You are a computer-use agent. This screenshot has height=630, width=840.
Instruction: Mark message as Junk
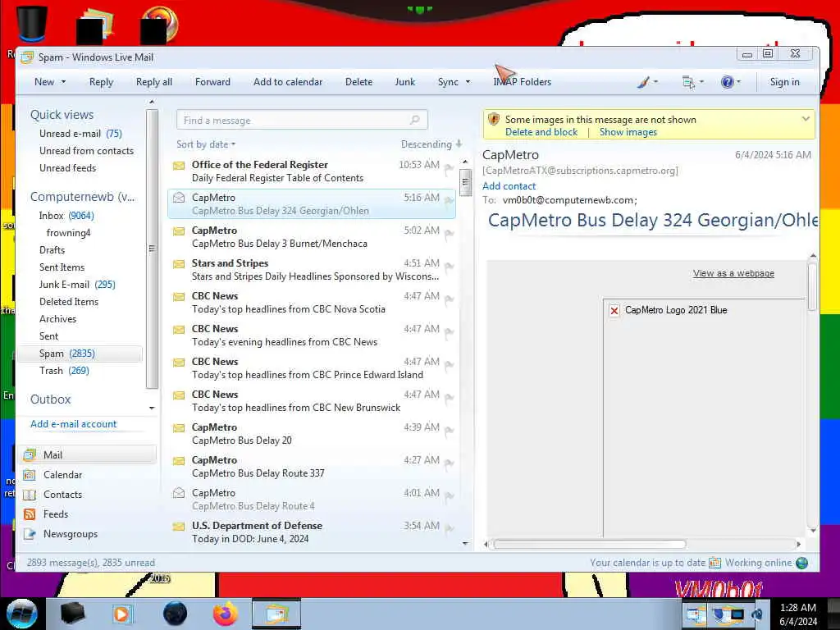click(405, 82)
